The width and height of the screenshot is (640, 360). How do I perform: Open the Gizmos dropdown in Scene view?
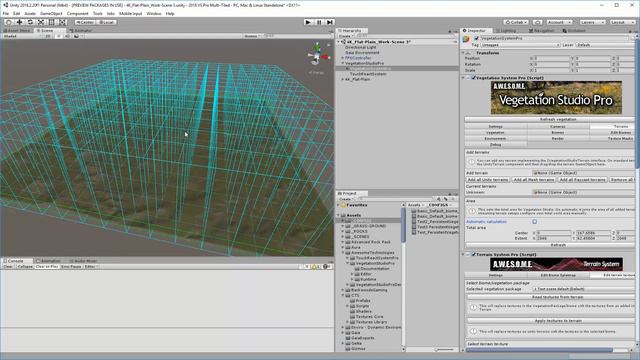coord(253,36)
